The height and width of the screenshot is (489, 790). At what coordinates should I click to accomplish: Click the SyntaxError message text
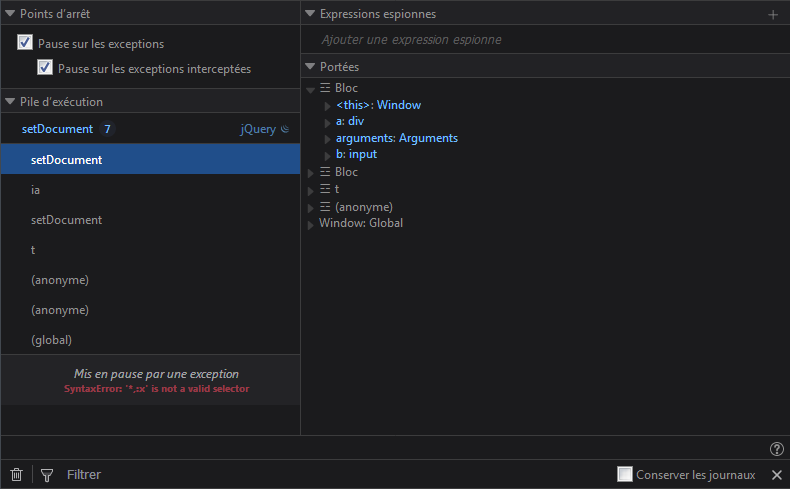pyautogui.click(x=156, y=389)
